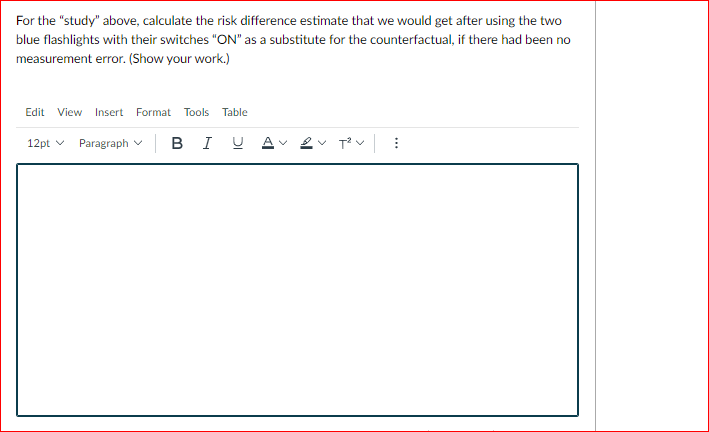The image size is (709, 432).
Task: Apply superscript with the T² icon
Action: 345,143
